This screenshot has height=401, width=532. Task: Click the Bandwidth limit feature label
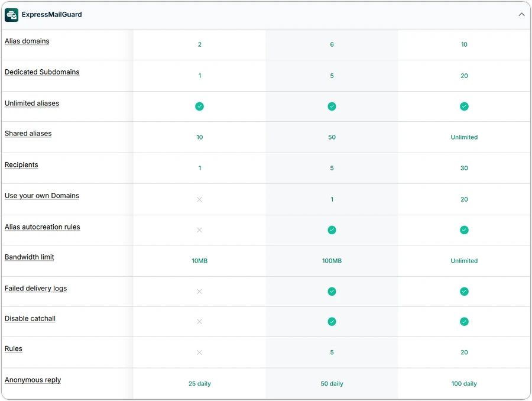coord(30,257)
